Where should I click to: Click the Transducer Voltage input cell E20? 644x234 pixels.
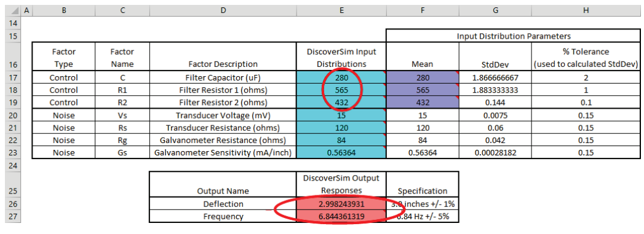341,115
